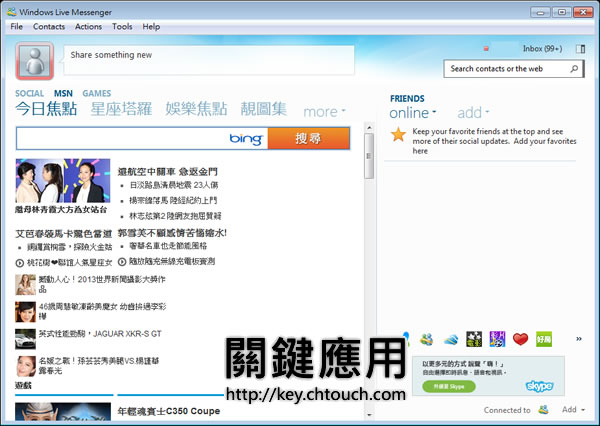Expand the friends 'add' dropdown
Screen dimensions: 600x426
pos(473,113)
